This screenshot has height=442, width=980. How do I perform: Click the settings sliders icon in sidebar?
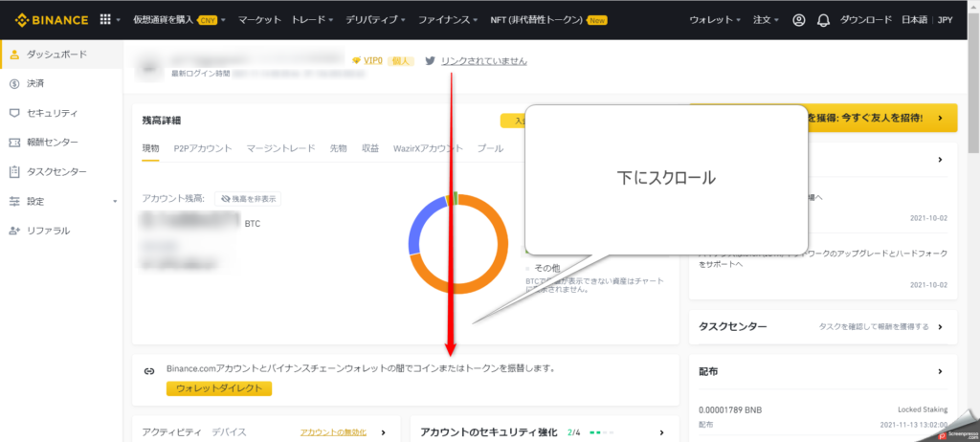[x=15, y=201]
